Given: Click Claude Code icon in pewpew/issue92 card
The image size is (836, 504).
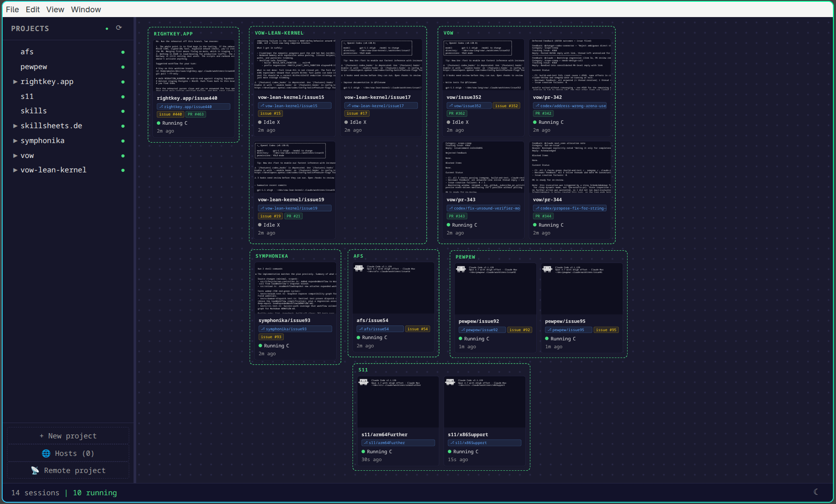Looking at the screenshot, I should (461, 269).
